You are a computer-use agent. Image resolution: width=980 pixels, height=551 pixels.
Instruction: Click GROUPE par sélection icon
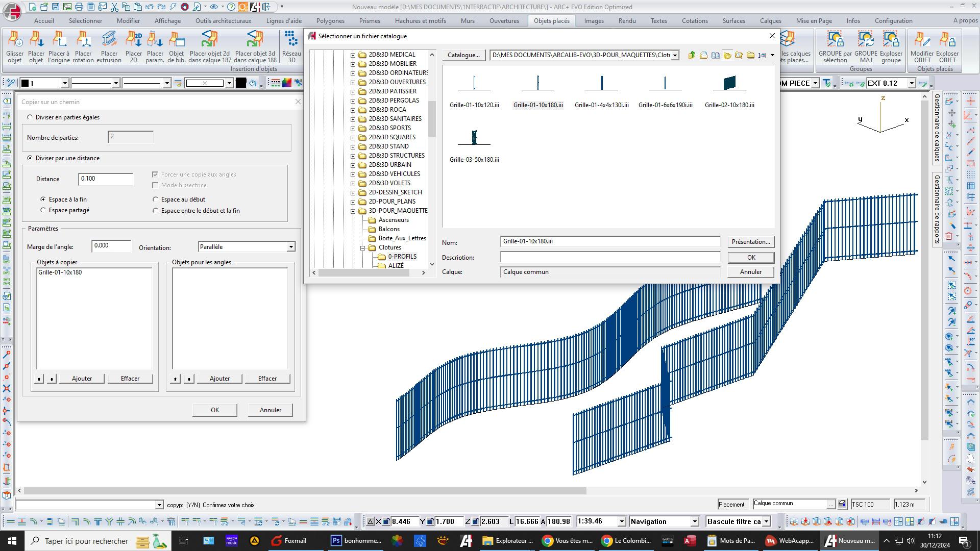click(835, 46)
